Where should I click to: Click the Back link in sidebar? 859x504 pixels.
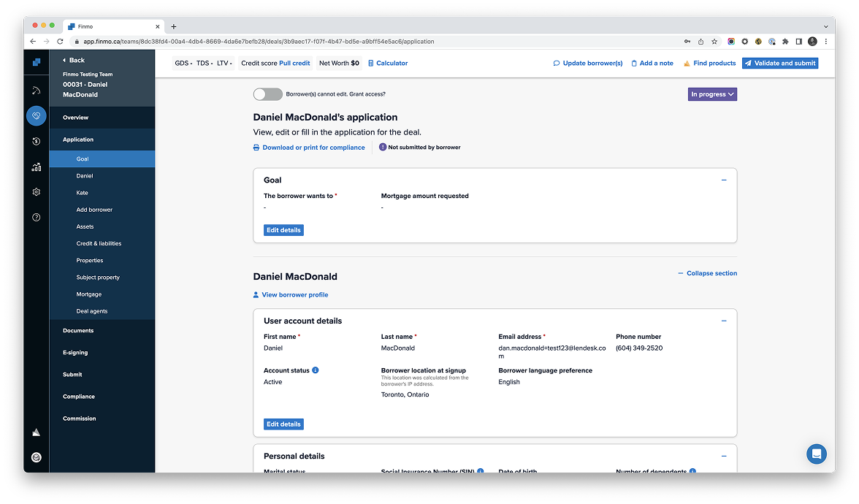pyautogui.click(x=74, y=60)
